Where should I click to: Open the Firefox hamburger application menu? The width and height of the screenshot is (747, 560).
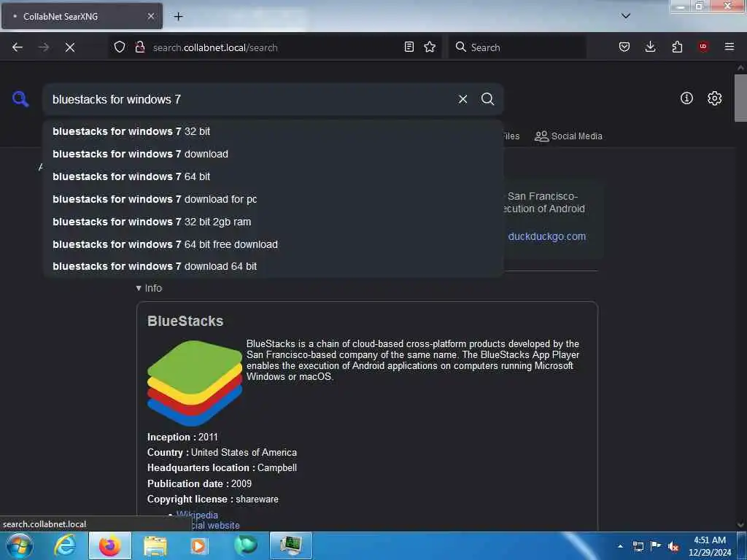point(729,47)
